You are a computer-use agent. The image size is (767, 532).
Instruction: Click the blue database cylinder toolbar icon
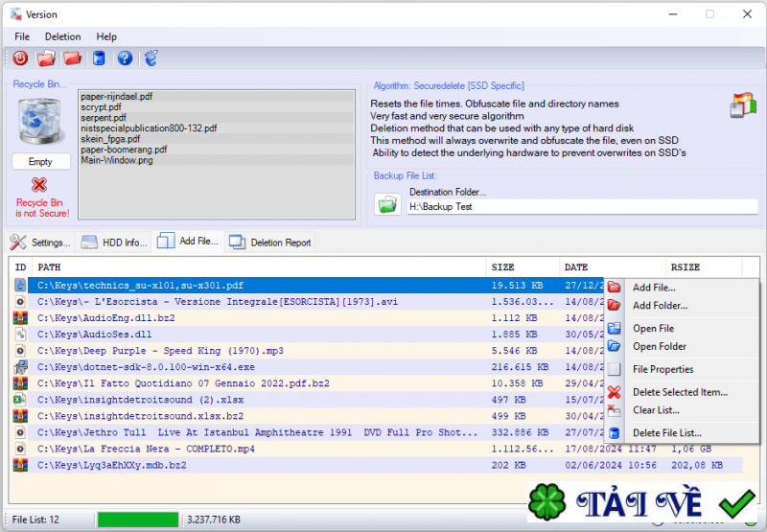click(x=99, y=58)
